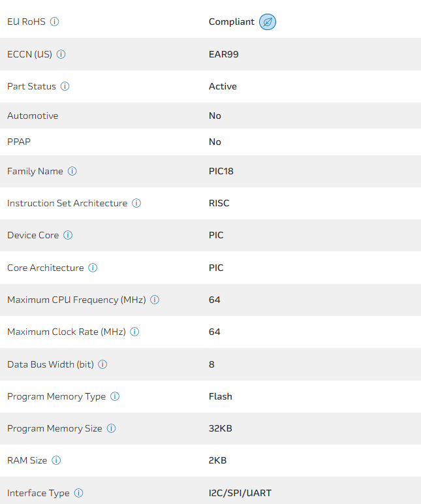Click the Automotive row label
This screenshot has height=504, width=421.
(33, 116)
